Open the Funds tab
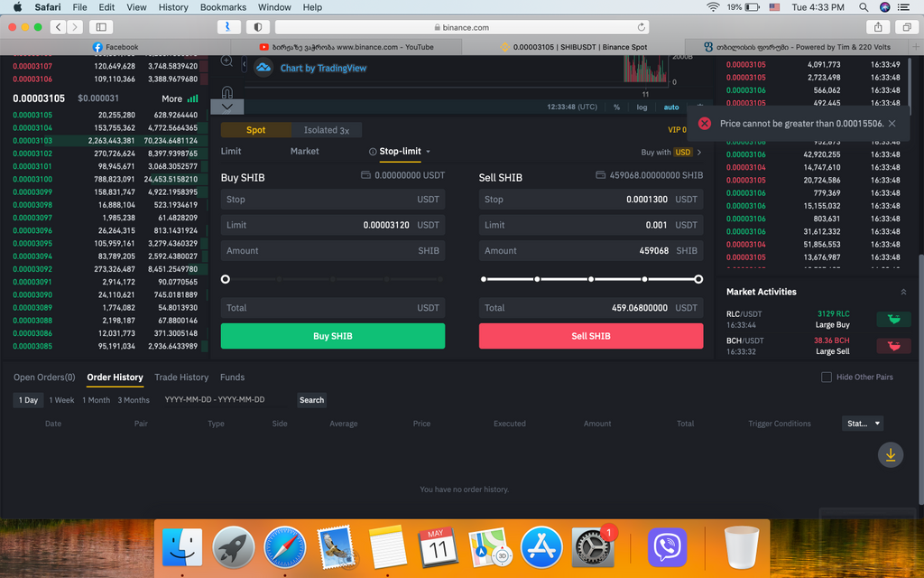The width and height of the screenshot is (924, 578). point(232,378)
